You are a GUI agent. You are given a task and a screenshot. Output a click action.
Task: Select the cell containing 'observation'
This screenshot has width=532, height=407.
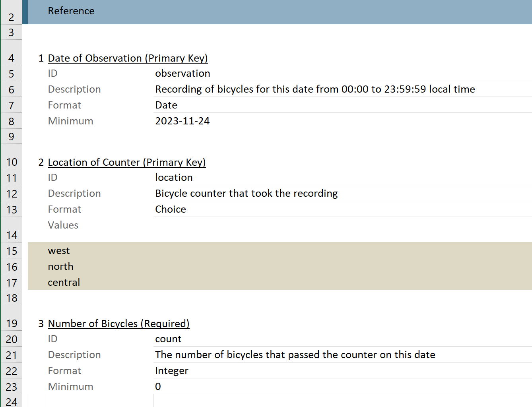click(183, 74)
